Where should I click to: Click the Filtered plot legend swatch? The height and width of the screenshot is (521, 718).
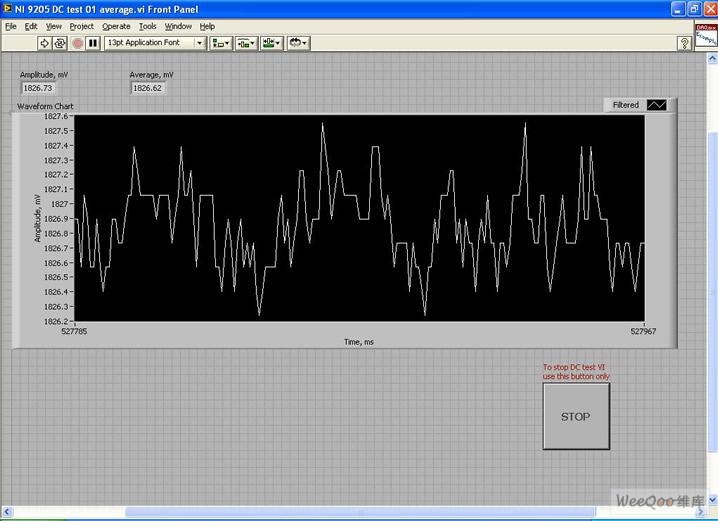click(x=656, y=104)
